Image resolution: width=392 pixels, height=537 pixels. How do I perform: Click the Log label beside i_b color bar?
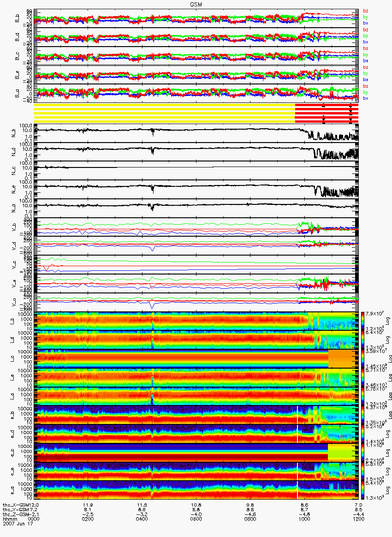388,321
